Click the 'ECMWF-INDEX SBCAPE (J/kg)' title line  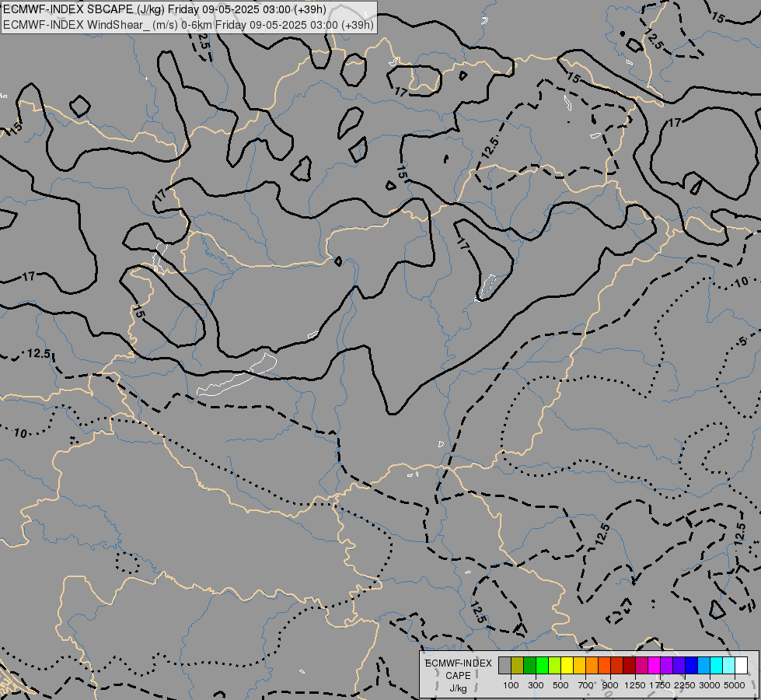click(165, 9)
